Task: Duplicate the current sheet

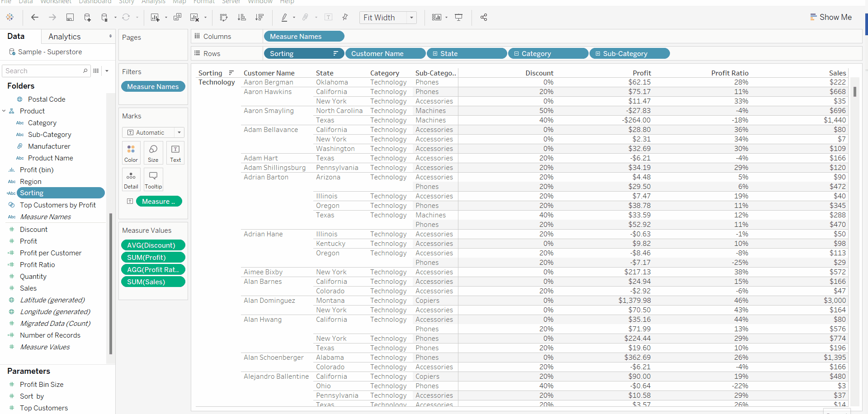Action: [177, 17]
